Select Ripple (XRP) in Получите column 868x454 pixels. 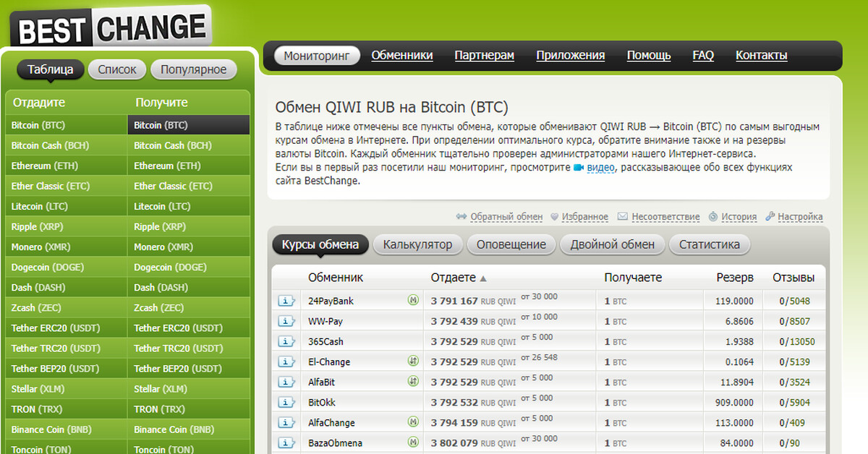pyautogui.click(x=189, y=226)
